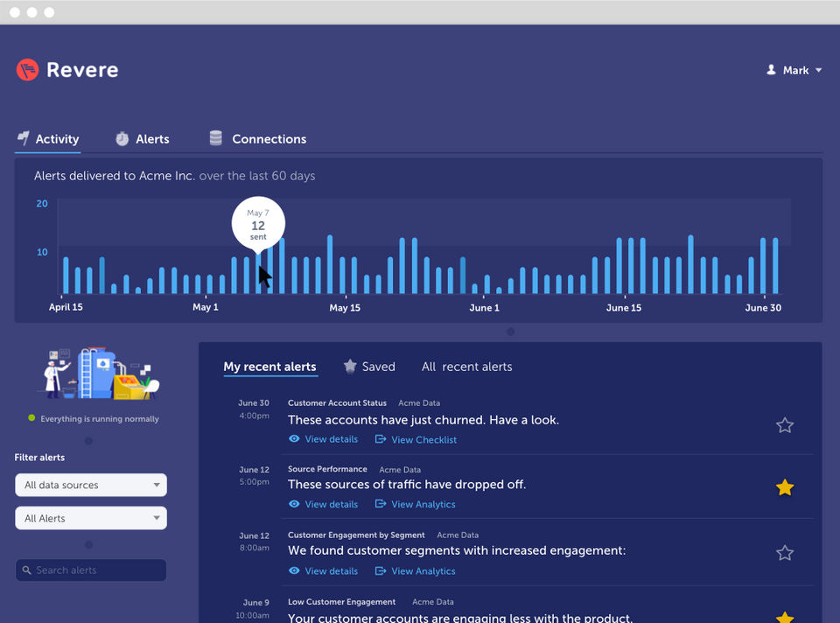The width and height of the screenshot is (840, 623).
Task: Click the star icon next to Saved
Action: [x=350, y=366]
